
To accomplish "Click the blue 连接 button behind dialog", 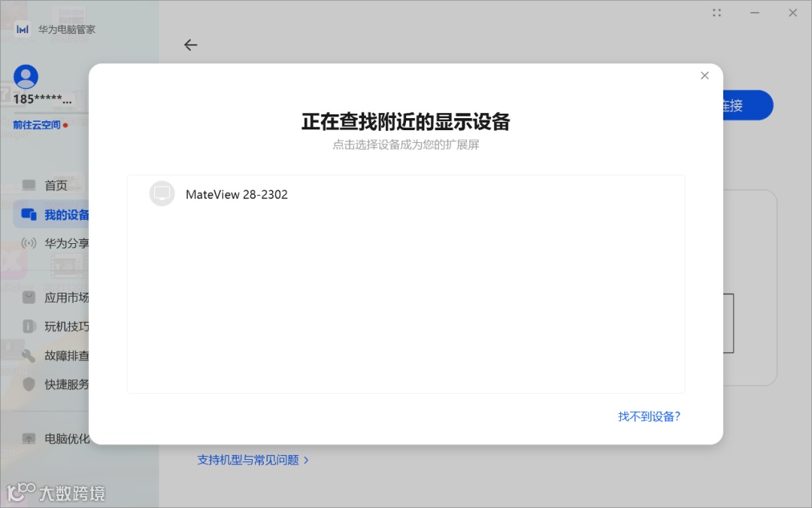I will [748, 105].
